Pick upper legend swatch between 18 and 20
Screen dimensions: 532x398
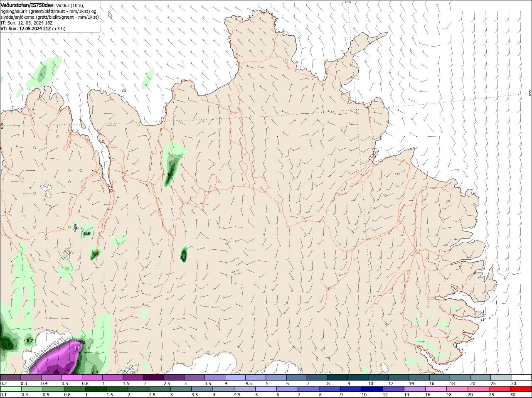460,377
